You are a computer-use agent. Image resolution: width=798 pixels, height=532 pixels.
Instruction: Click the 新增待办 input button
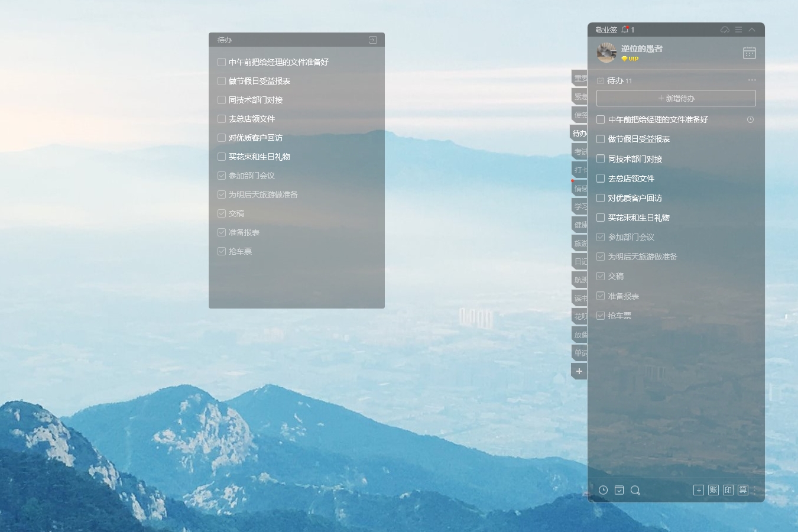coord(676,98)
